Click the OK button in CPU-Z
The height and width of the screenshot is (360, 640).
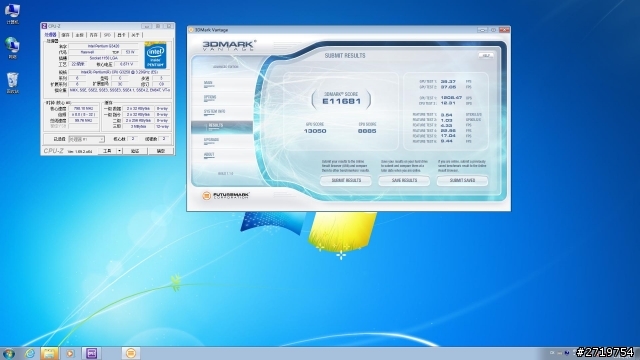click(161, 151)
